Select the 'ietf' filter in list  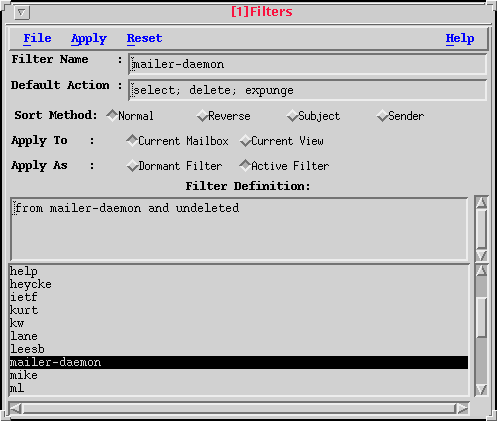click(x=239, y=297)
